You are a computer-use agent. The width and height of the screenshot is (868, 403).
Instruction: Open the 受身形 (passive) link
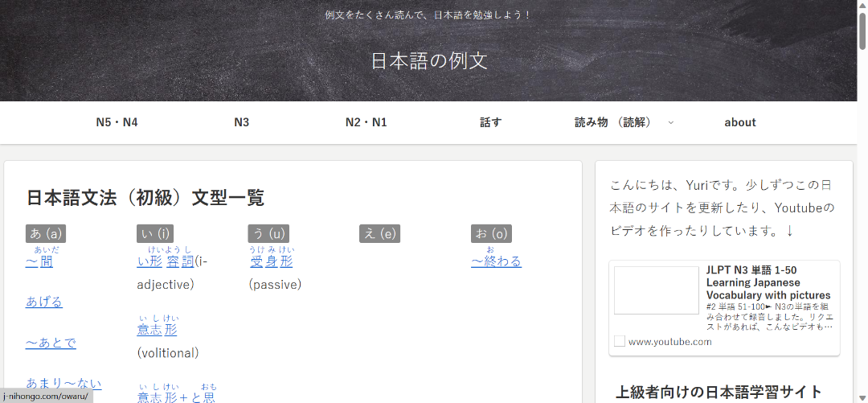click(x=272, y=261)
